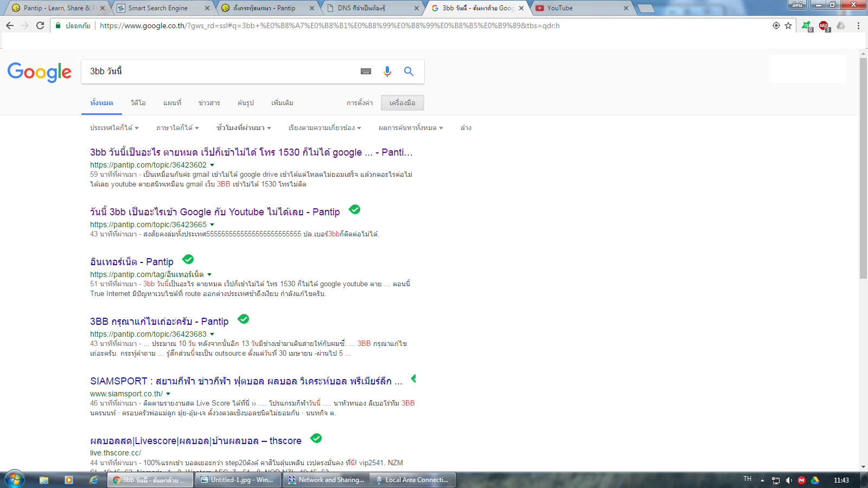Click the network connection tray icon
This screenshot has height=488, width=868.
click(776, 480)
